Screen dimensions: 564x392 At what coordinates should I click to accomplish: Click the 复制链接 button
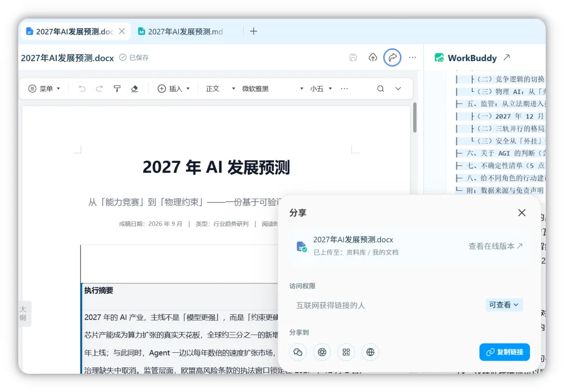point(504,352)
